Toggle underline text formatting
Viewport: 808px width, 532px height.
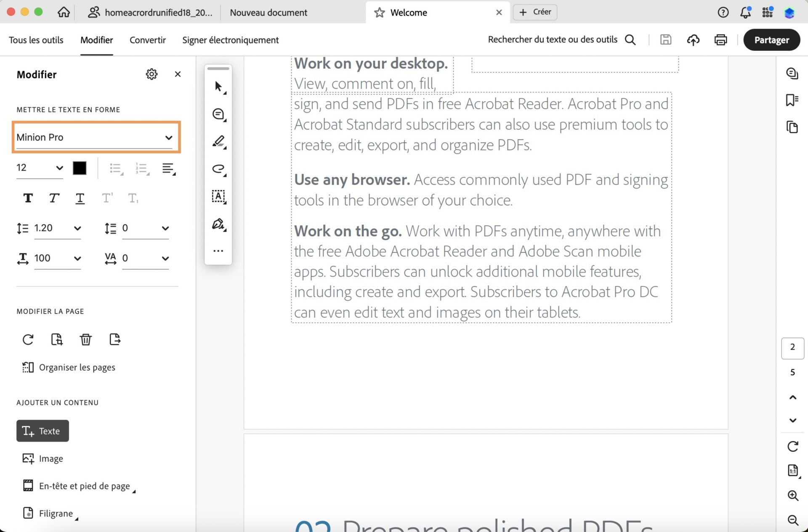click(x=80, y=198)
